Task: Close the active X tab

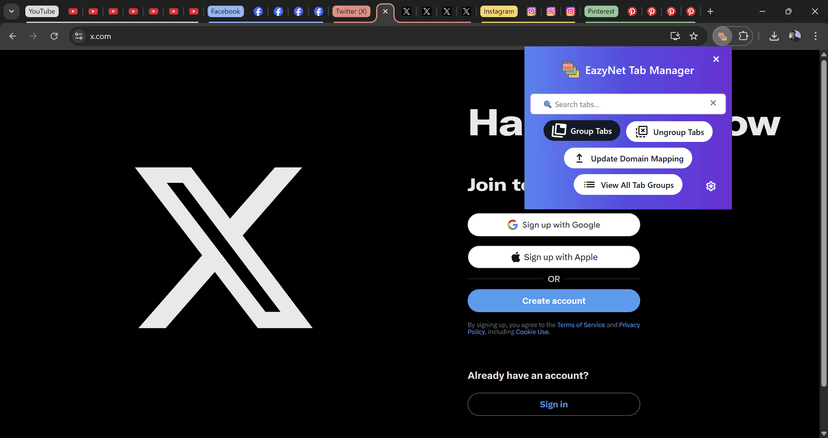Action: click(x=385, y=11)
